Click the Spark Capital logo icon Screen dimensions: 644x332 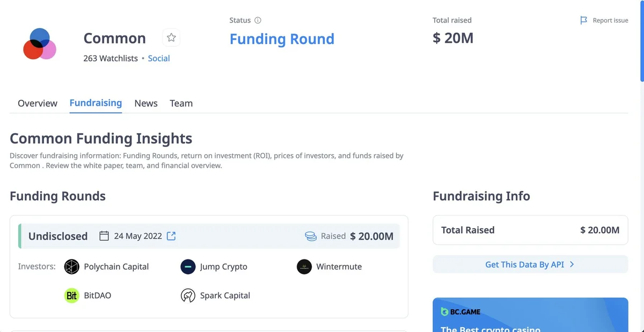[x=188, y=295]
